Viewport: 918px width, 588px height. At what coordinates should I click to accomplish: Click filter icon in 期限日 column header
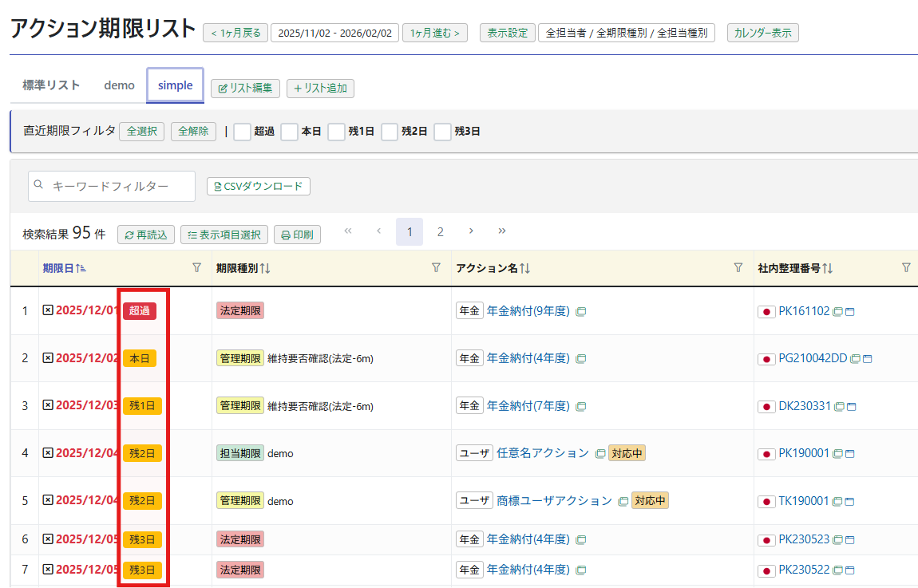[196, 268]
